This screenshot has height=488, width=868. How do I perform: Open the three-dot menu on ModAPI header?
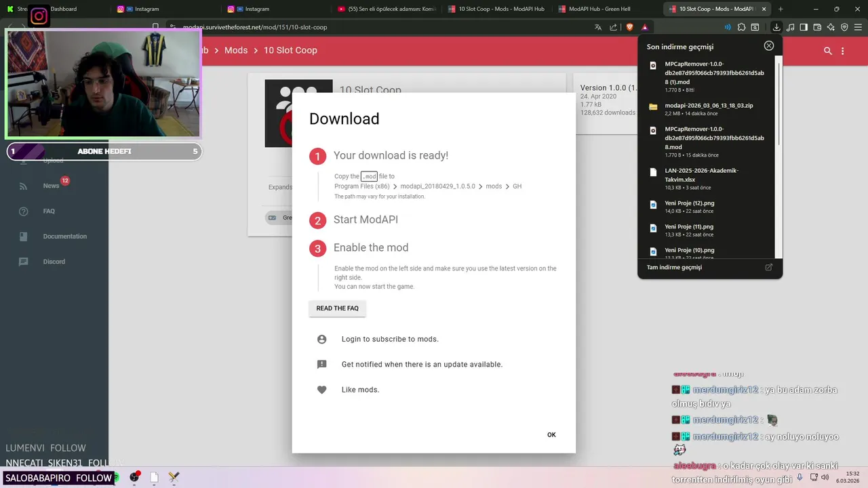click(x=843, y=51)
